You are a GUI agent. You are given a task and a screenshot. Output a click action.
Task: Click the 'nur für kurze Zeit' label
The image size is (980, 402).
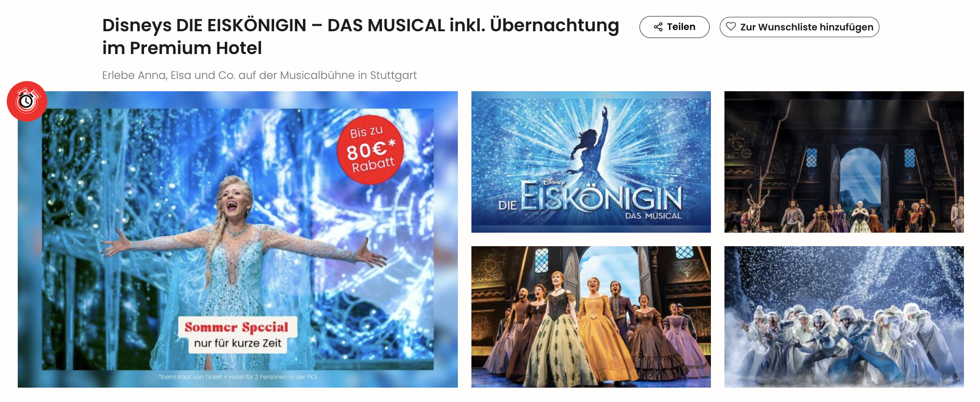pos(237,343)
